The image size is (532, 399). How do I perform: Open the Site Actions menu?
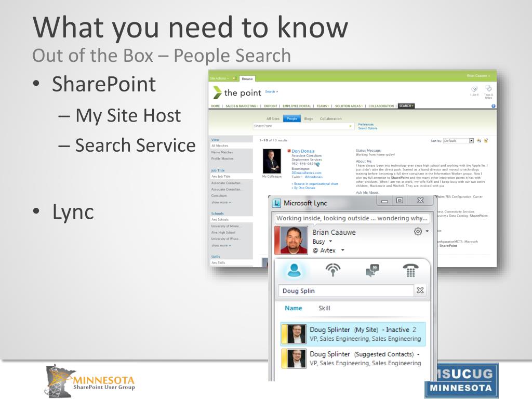point(219,78)
